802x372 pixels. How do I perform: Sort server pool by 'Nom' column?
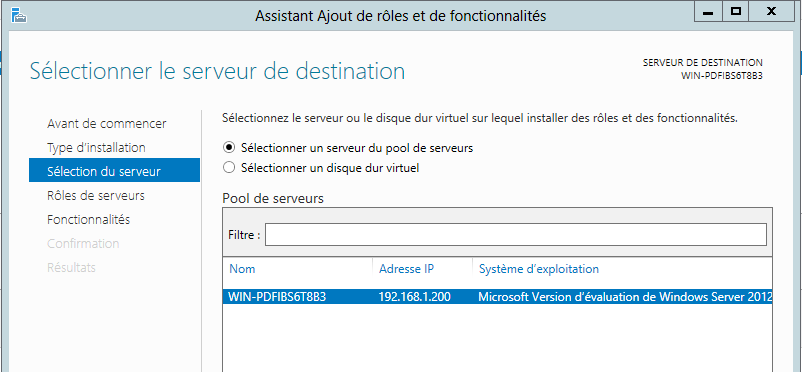pyautogui.click(x=242, y=269)
